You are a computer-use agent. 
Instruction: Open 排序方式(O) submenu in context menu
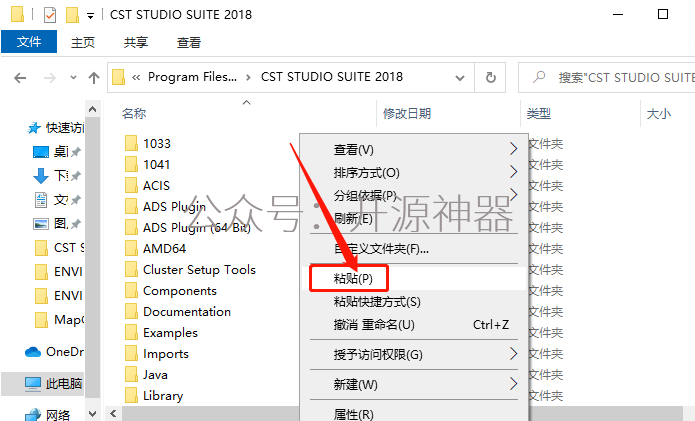pyautogui.click(x=414, y=172)
